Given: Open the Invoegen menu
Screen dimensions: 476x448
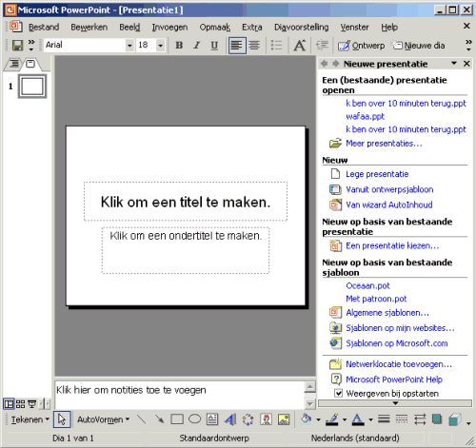Looking at the screenshot, I should (x=169, y=28).
